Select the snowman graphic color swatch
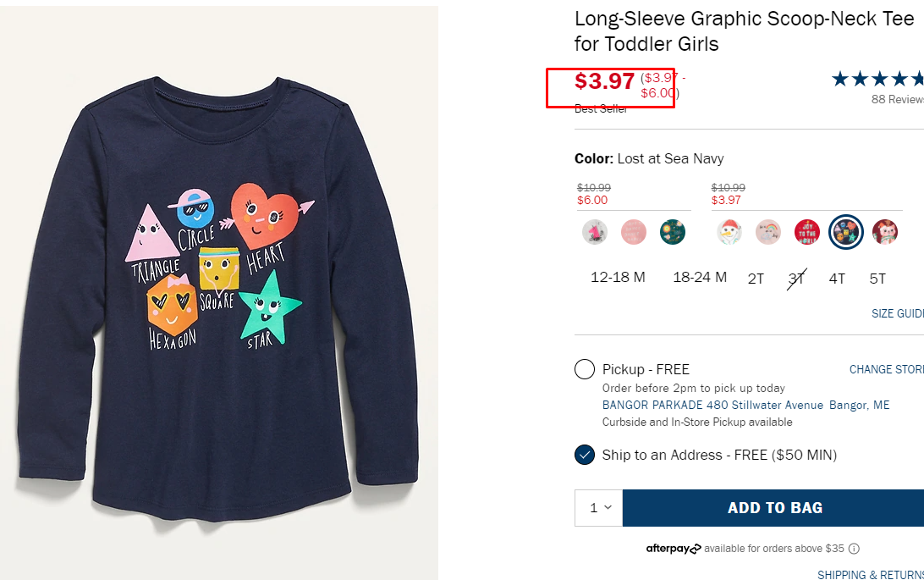Image resolution: width=924 pixels, height=580 pixels. click(729, 232)
